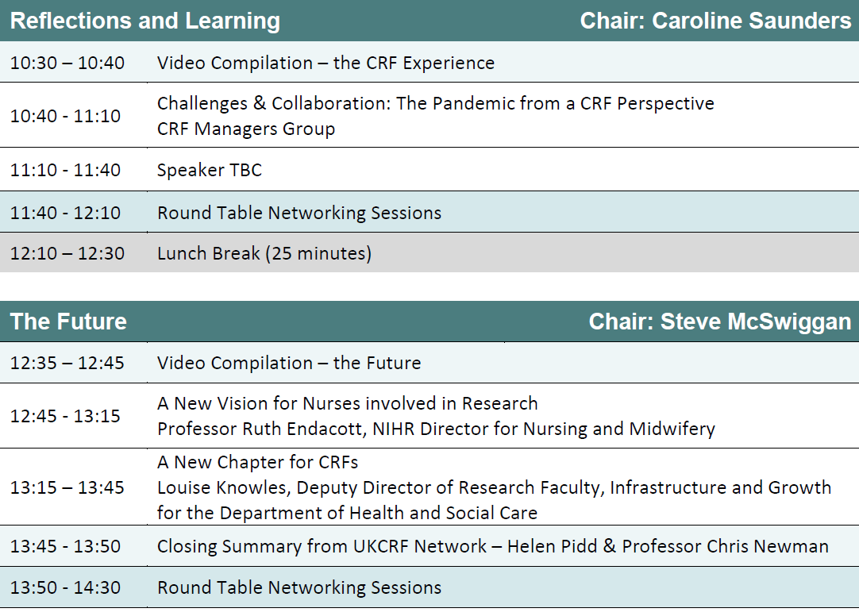Click the 12:45 - 13:15 time cell

pyautogui.click(x=65, y=416)
